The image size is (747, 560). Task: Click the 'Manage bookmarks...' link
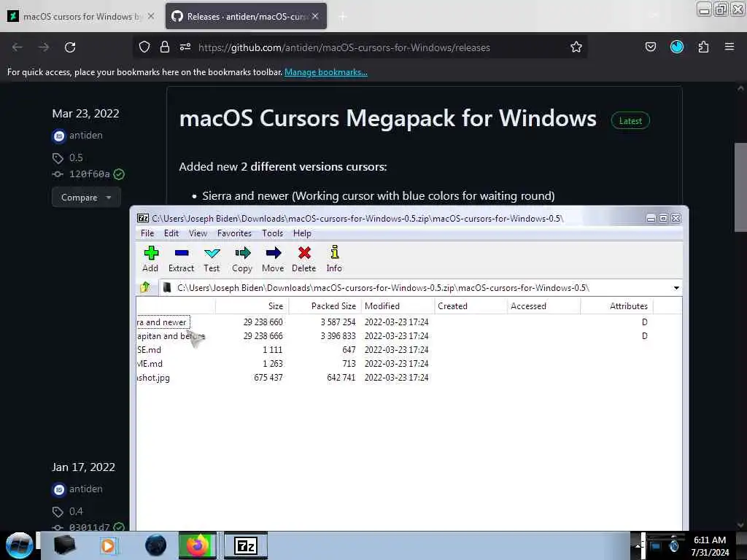click(326, 72)
